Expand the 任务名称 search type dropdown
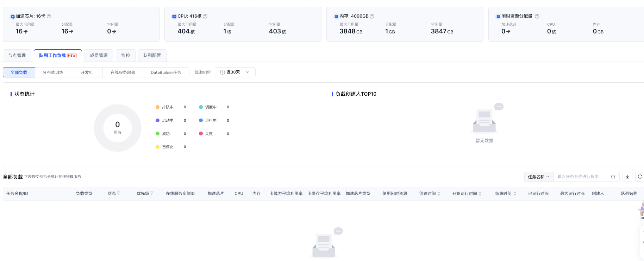Image resolution: width=644 pixels, height=261 pixels. coord(538,177)
